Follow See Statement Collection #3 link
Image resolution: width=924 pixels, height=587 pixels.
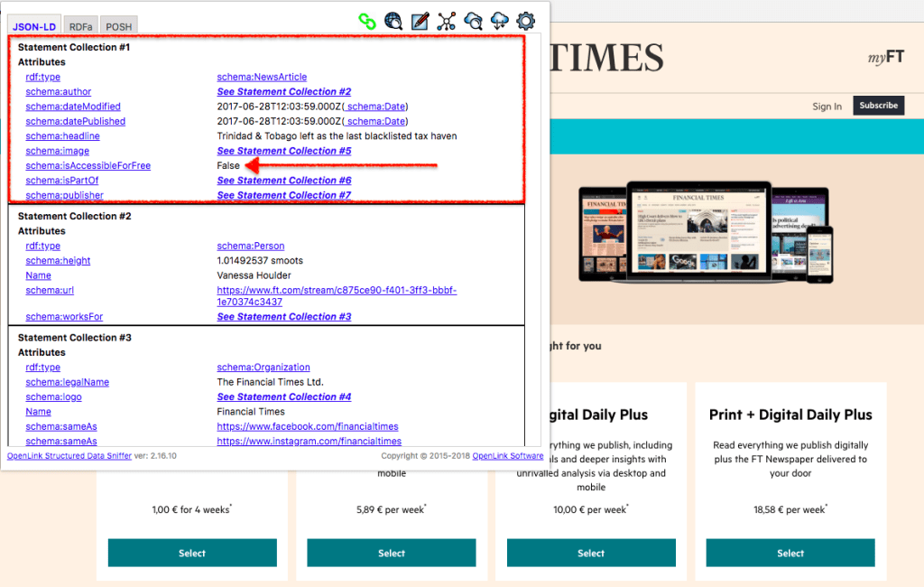click(284, 316)
